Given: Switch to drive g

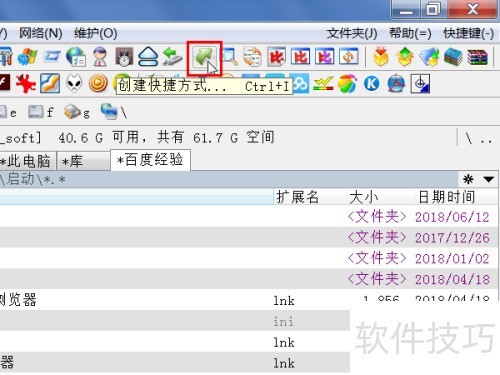Looking at the screenshot, I should (x=77, y=112).
